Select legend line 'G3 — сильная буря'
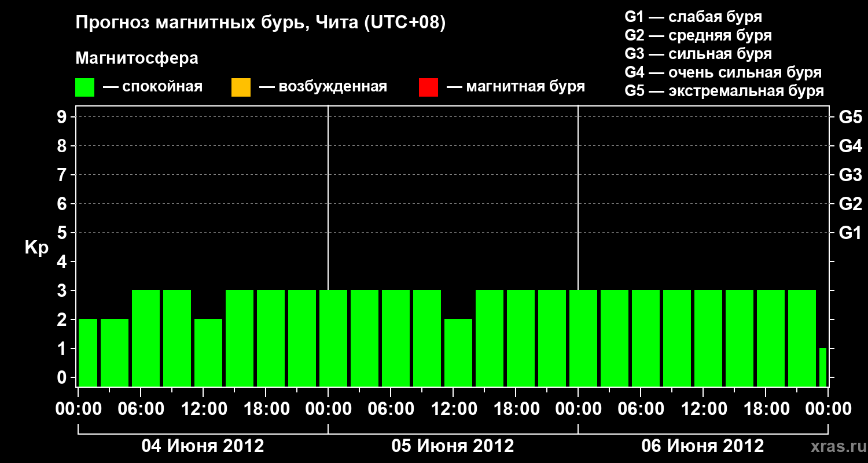Screen dimensions: 868x463 pyautogui.click(x=698, y=54)
